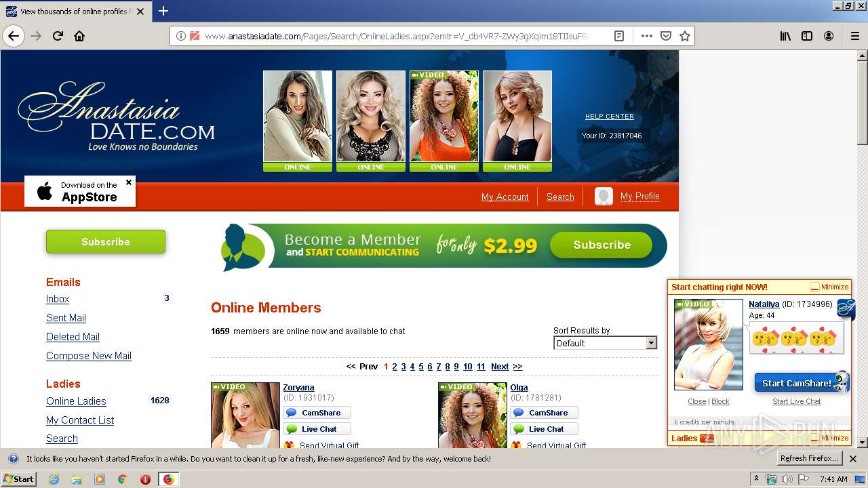Open Sent Mail link
Image resolution: width=868 pixels, height=488 pixels.
66,318
